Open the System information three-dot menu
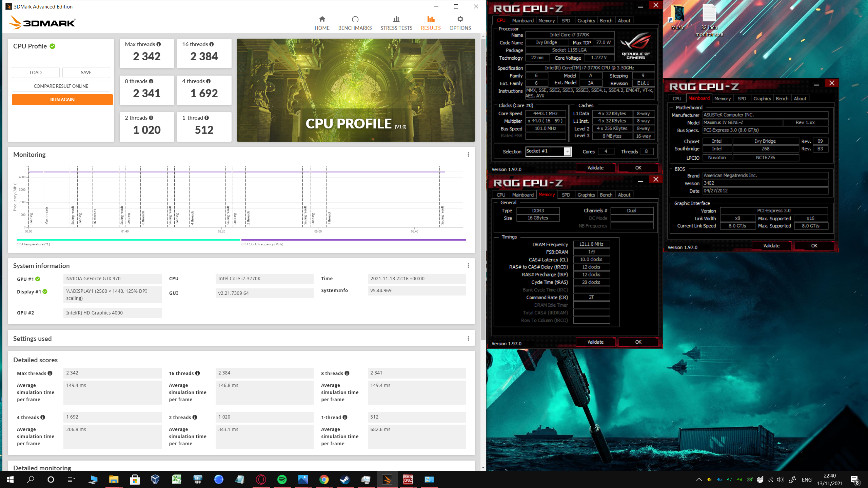 pos(468,266)
